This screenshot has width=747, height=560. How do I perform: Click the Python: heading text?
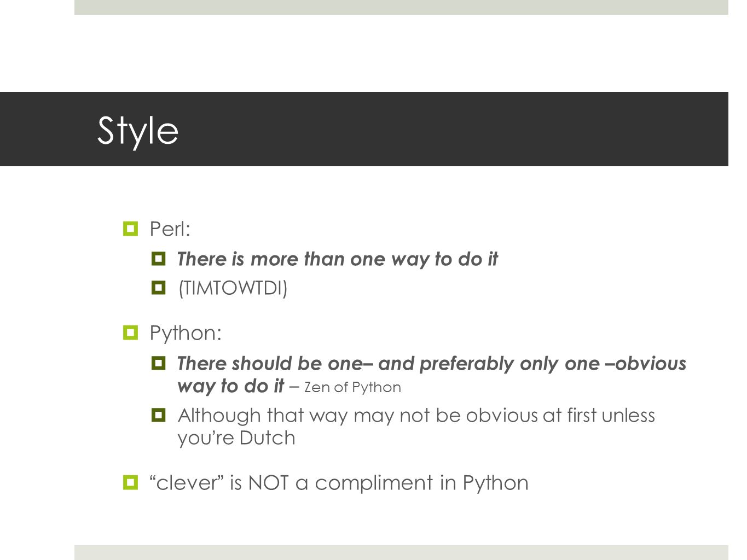click(x=186, y=334)
